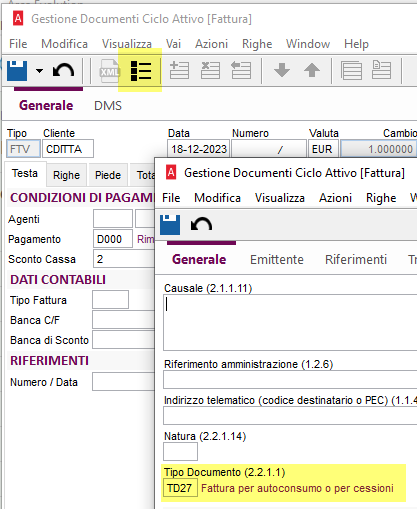Click the Cambio field 1.000000
Viewport: 417px width, 509px height.
(x=378, y=149)
